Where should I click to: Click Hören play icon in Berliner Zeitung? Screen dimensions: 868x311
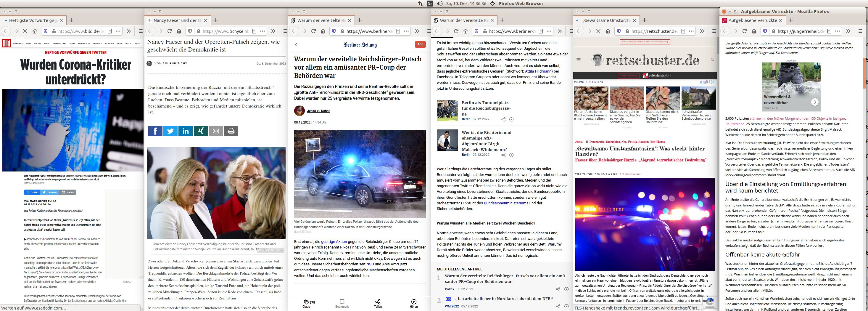point(414,302)
